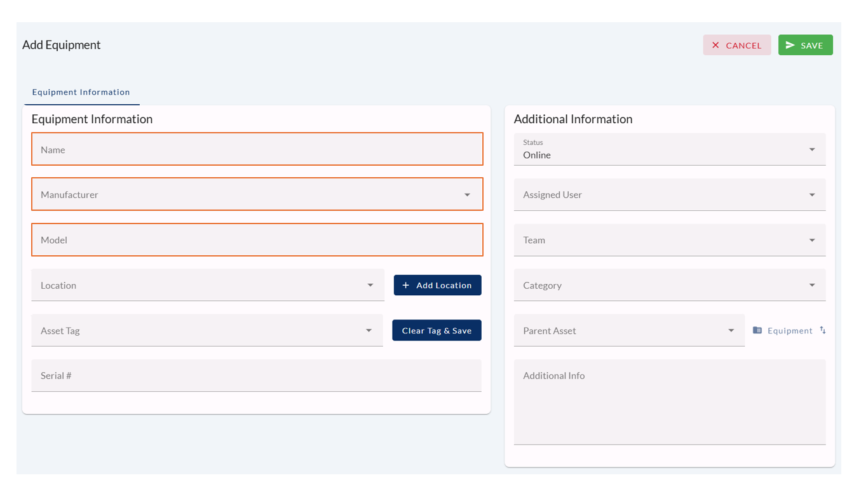The width and height of the screenshot is (868, 487).
Task: Expand the Assigned User dropdown
Action: point(811,195)
